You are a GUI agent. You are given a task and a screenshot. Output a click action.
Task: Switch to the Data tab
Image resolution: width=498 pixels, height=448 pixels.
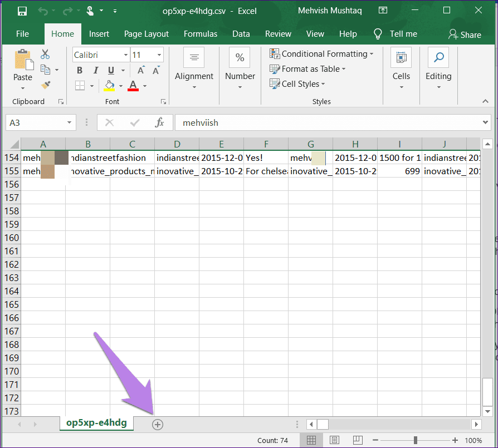[241, 33]
